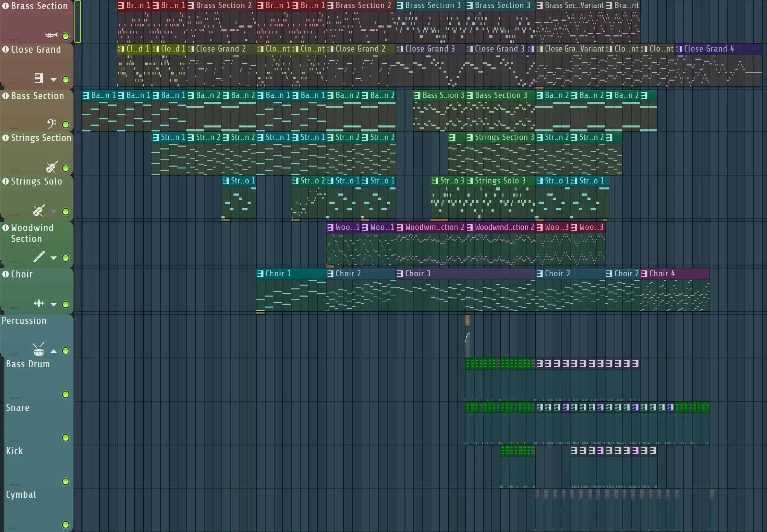Viewport: 767px width, 532px height.
Task: Click the flute icon on Woodwind Section
Action: [39, 257]
